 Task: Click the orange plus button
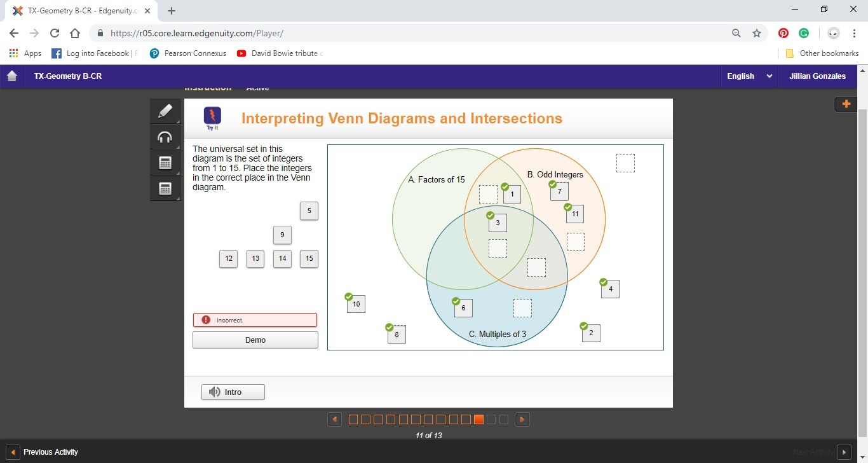tap(846, 104)
